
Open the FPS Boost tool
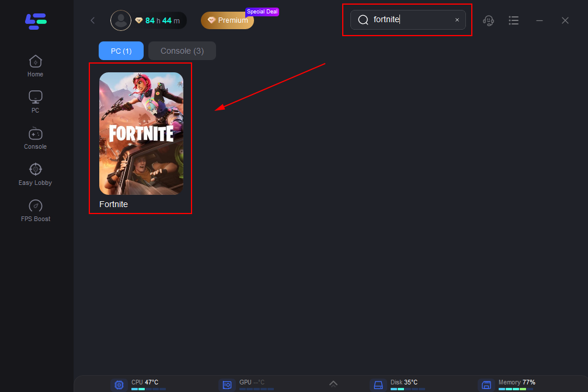[x=35, y=210]
